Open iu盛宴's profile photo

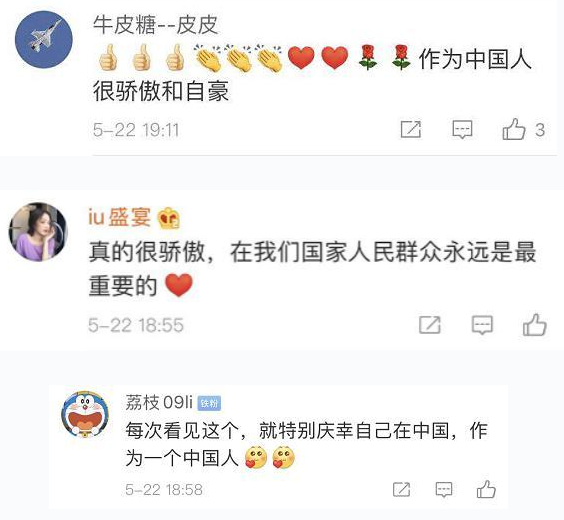click(38, 232)
